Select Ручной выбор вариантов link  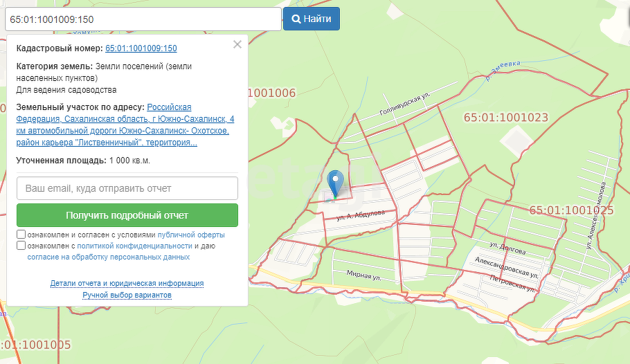(127, 295)
